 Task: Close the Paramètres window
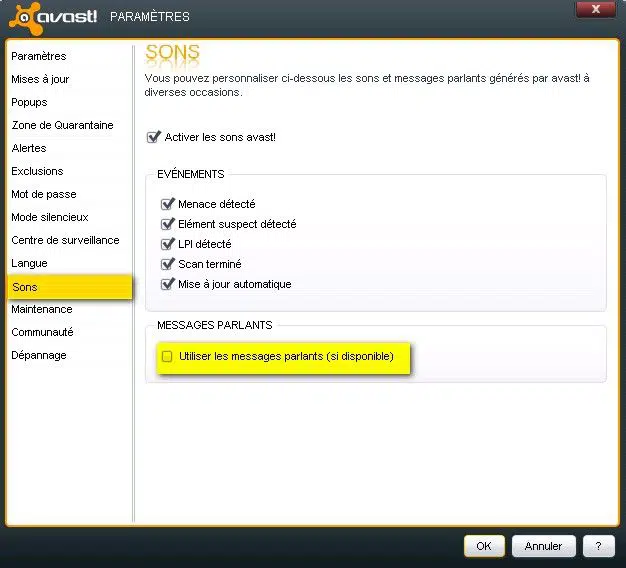(596, 9)
